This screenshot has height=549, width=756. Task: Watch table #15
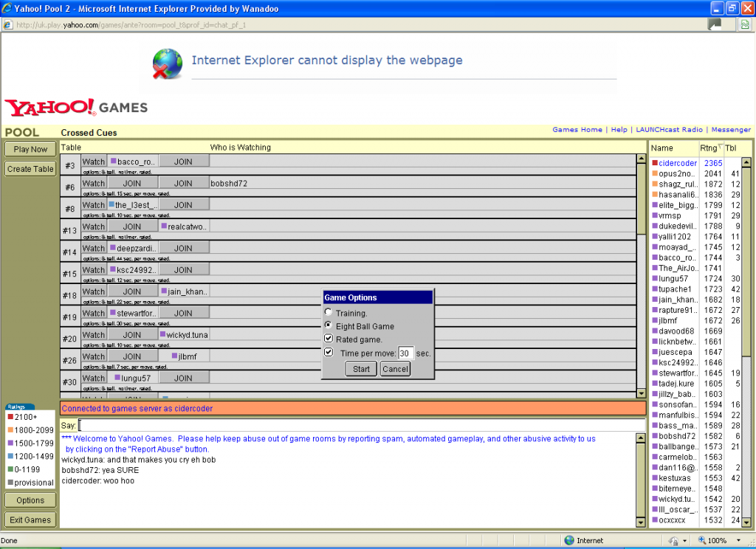tap(94, 270)
